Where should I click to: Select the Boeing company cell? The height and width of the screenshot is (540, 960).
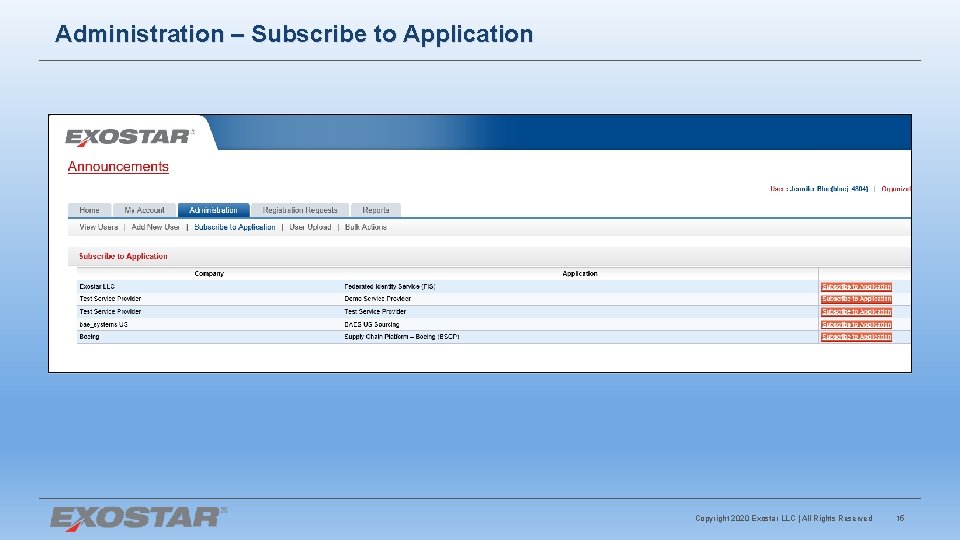(89, 337)
